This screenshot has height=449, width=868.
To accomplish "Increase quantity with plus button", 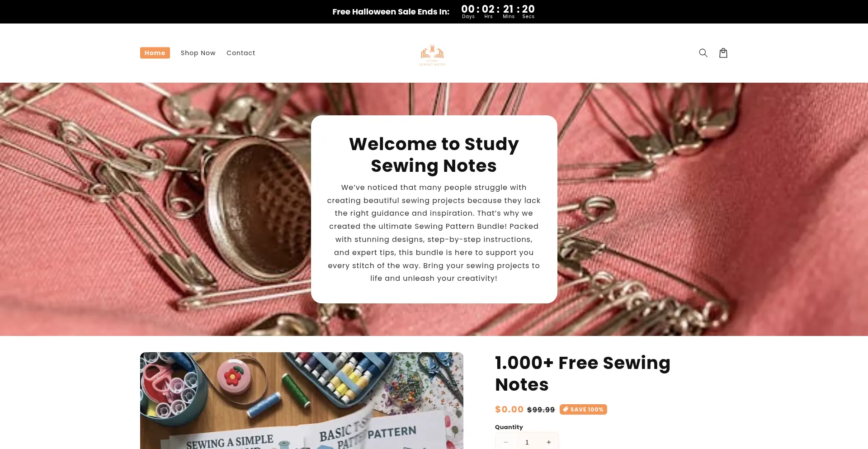I will pyautogui.click(x=548, y=442).
